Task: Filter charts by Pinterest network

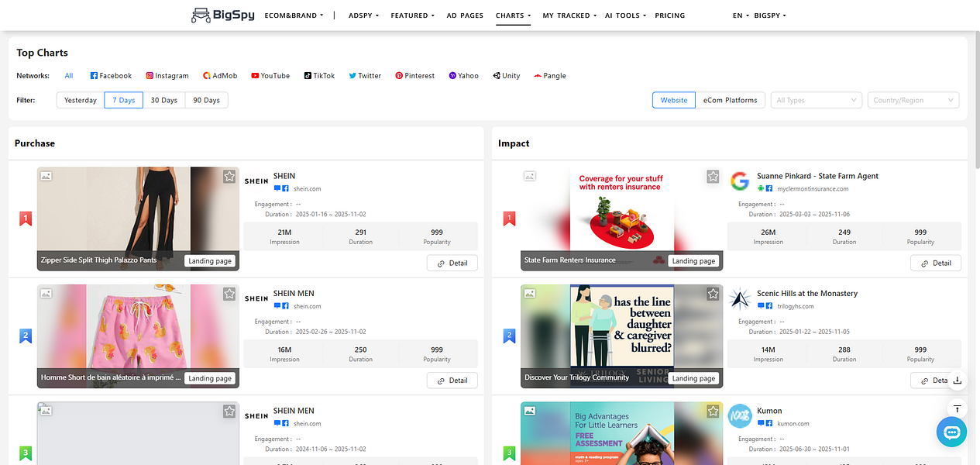Action: point(414,76)
